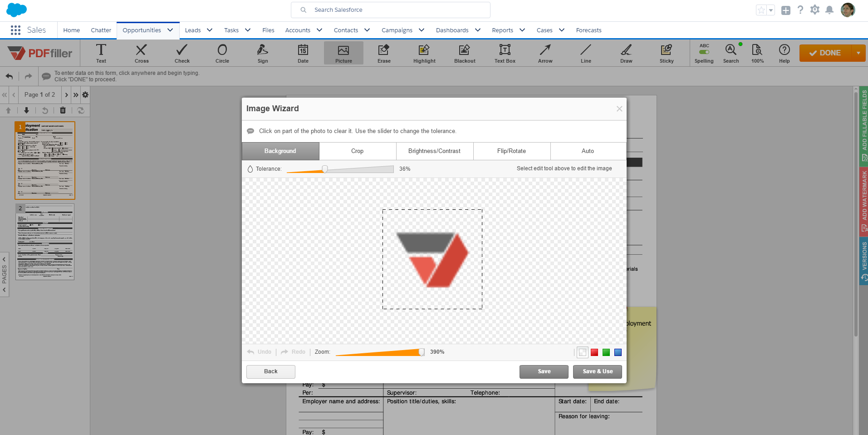Screen dimensions: 868x435
Task: Open the DONE button dropdown arrow
Action: click(858, 53)
